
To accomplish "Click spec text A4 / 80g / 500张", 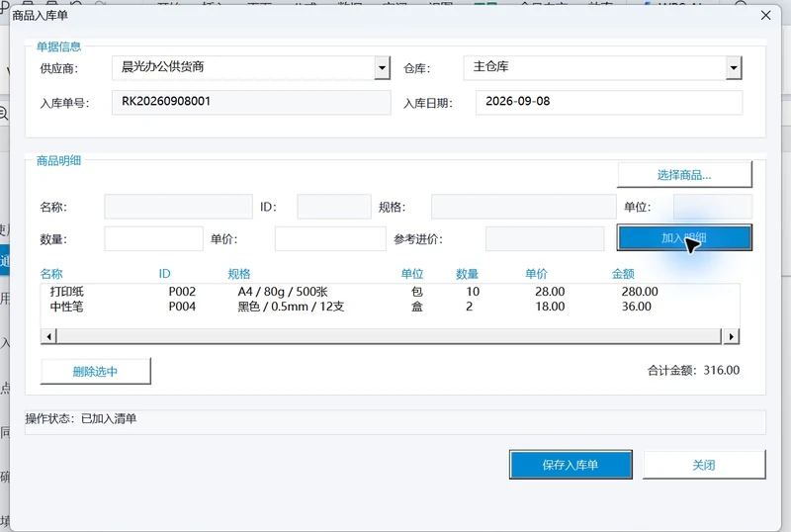I will tap(283, 292).
